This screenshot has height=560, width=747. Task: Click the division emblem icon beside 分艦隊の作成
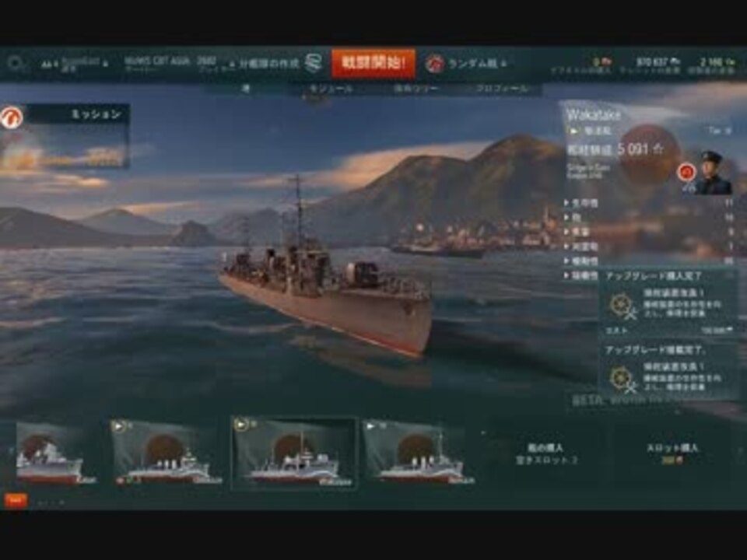[x=313, y=63]
